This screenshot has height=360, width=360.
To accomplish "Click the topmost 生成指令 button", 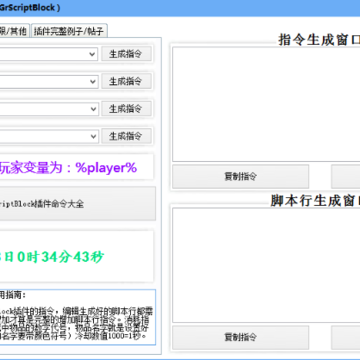I will (126, 54).
